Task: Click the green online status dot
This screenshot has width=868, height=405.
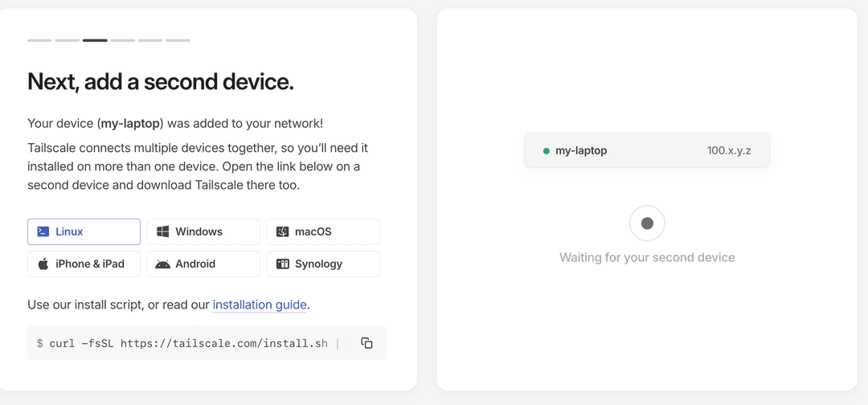Action: pos(547,150)
